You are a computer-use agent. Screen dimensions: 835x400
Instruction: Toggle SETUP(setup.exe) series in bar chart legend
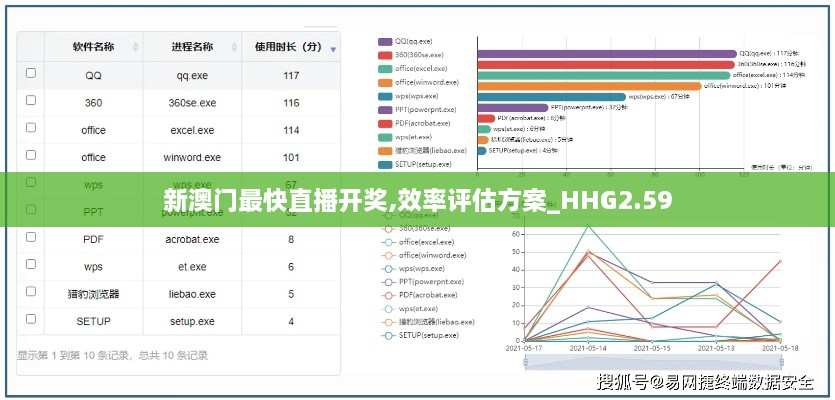pos(414,165)
